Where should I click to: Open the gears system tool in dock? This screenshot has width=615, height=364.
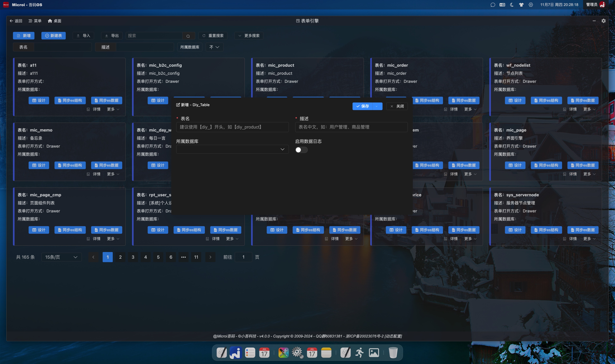(297, 353)
